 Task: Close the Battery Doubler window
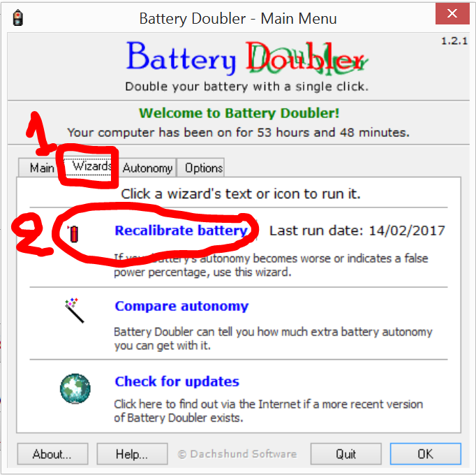(452, 14)
